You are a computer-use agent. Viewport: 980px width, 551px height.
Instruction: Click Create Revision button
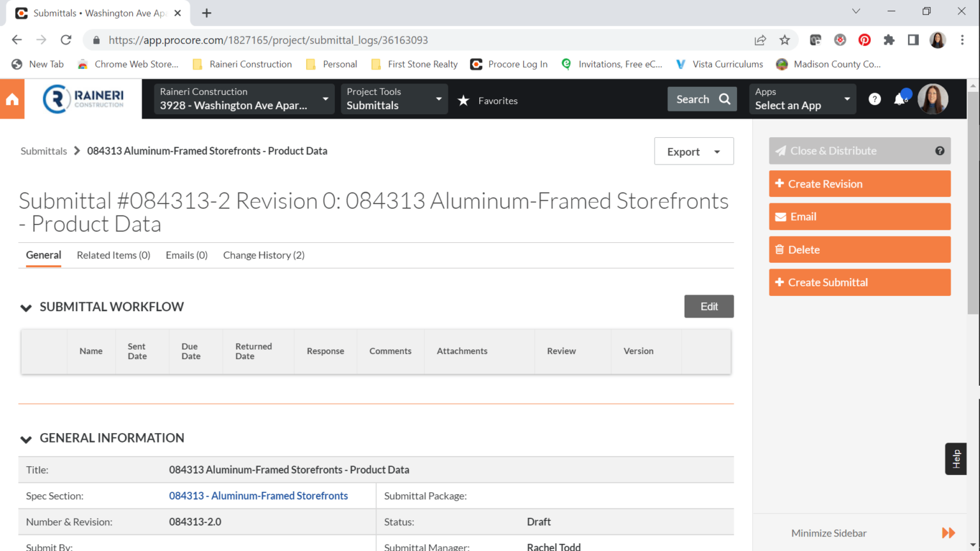click(x=860, y=184)
